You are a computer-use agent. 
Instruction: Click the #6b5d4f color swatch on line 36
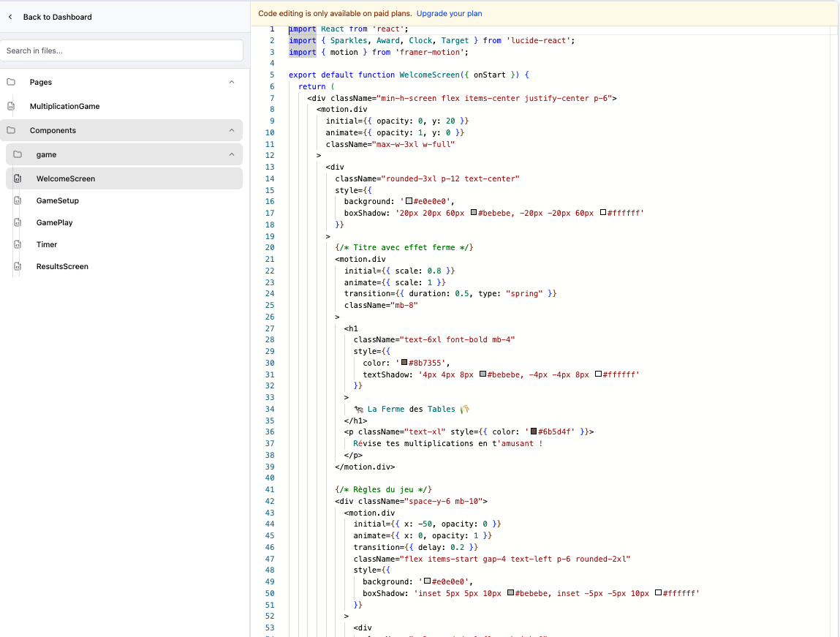pyautogui.click(x=534, y=431)
